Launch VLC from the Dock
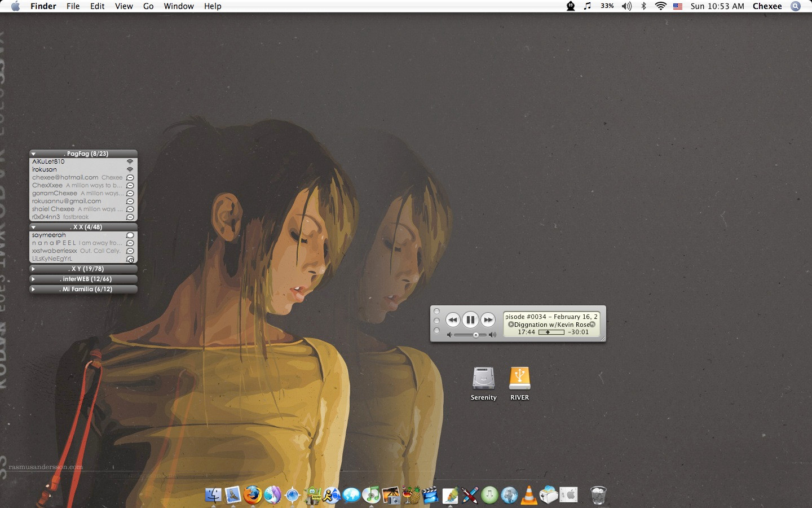Viewport: 812px width, 508px height. click(x=529, y=495)
